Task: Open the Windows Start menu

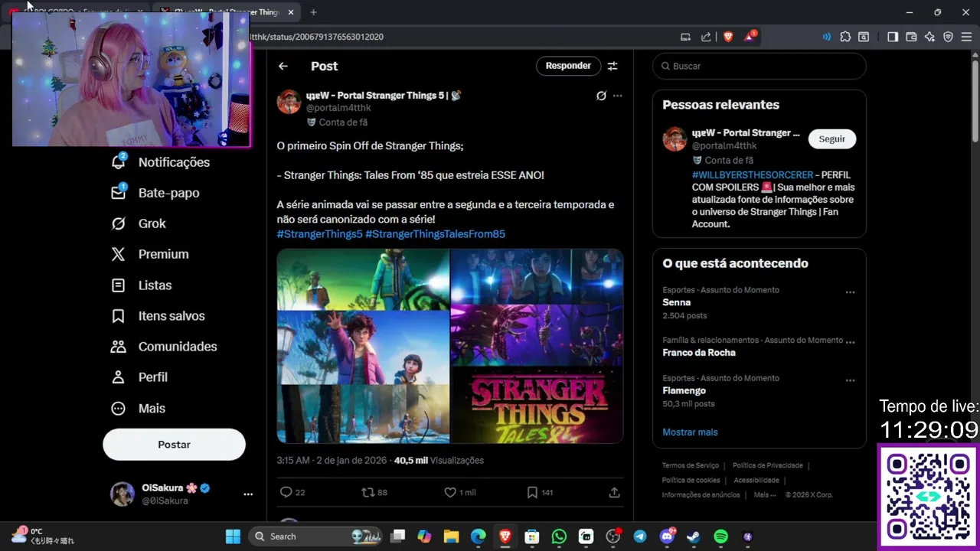Action: [233, 536]
